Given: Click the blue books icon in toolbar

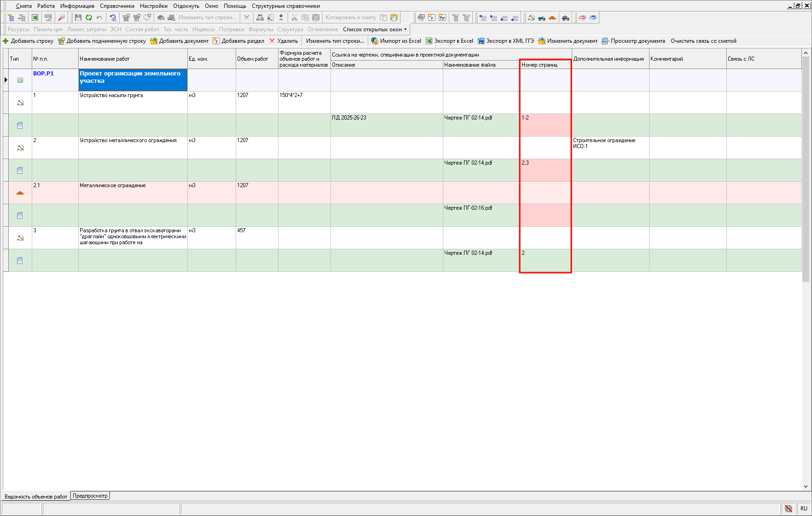Looking at the screenshot, I should pos(593,17).
